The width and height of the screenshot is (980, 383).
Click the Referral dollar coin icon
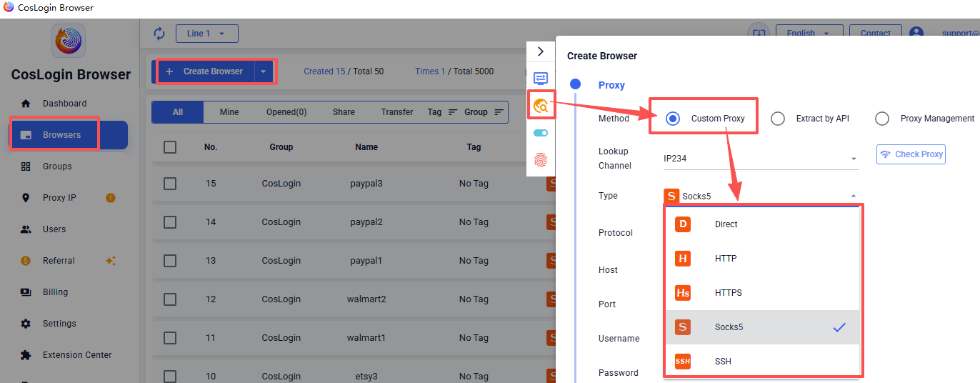(x=26, y=261)
